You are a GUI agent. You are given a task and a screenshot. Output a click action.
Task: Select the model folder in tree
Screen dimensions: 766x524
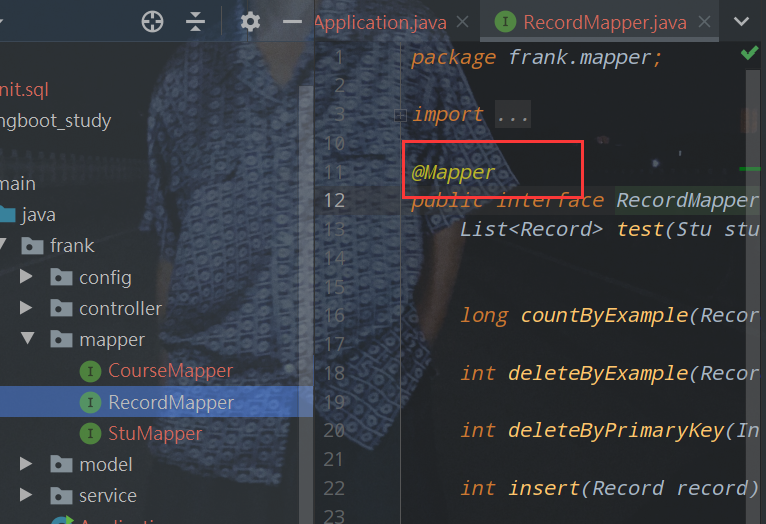(x=106, y=464)
